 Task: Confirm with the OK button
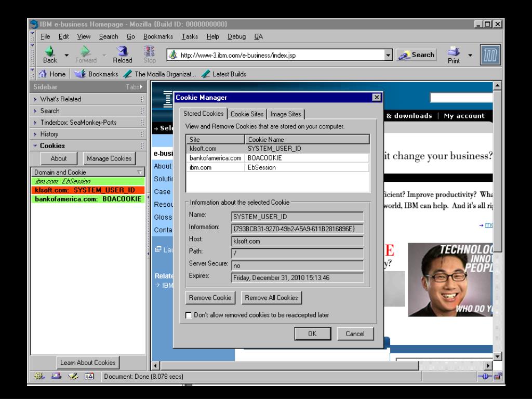[x=312, y=334]
